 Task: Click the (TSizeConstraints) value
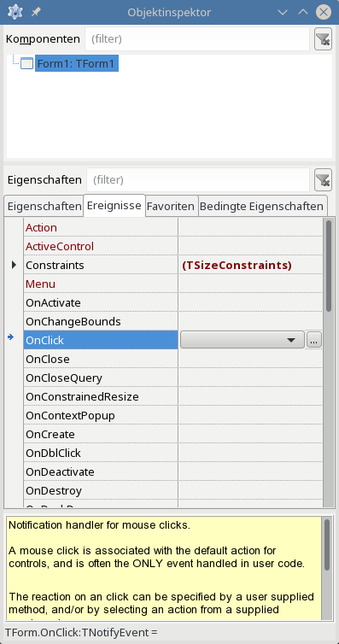tap(237, 266)
